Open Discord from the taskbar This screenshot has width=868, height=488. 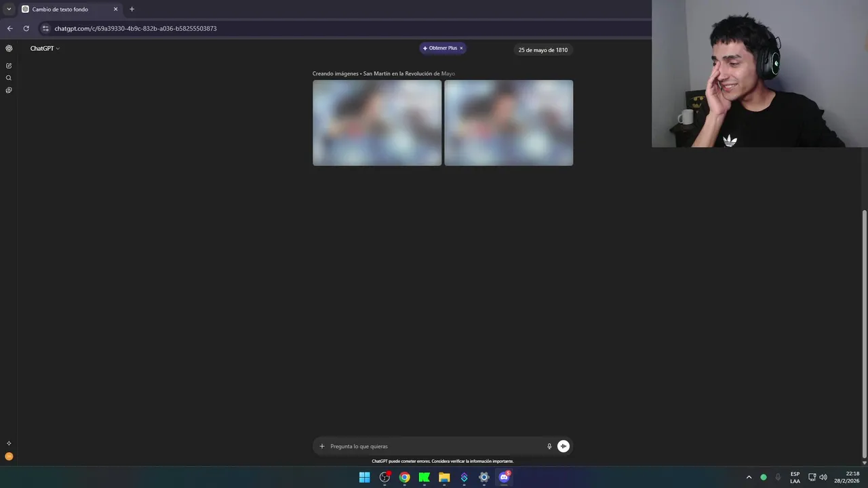[x=504, y=477]
